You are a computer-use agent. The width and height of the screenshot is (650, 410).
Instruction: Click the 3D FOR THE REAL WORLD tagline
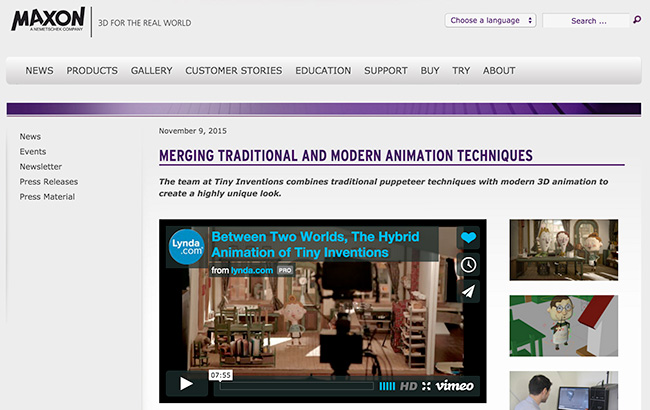145,23
